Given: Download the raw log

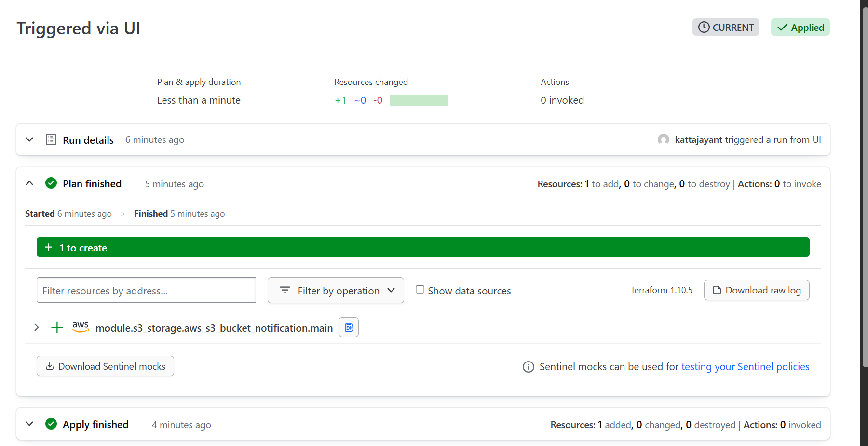Looking at the screenshot, I should (757, 290).
